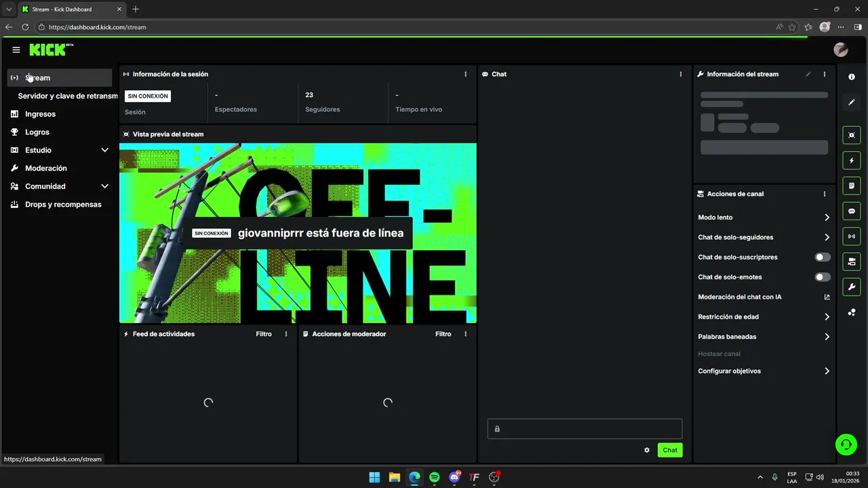
Task: Toggle Chat de solo-emotes switch
Action: tap(823, 277)
